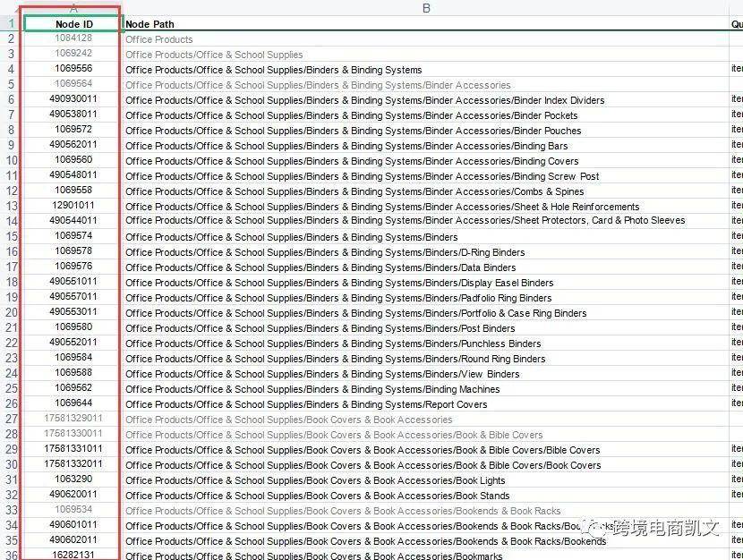Select the "Office Products" cell in row 2
Screen dimensions: 743x560
tap(159, 39)
